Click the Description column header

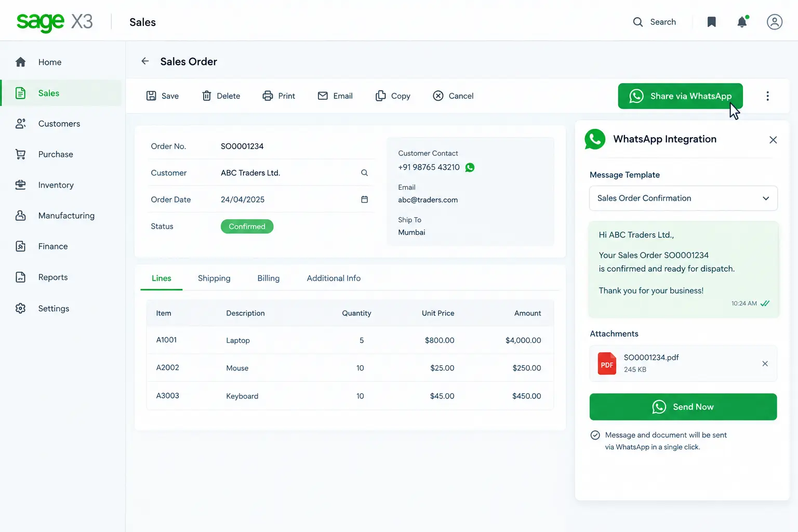click(245, 313)
